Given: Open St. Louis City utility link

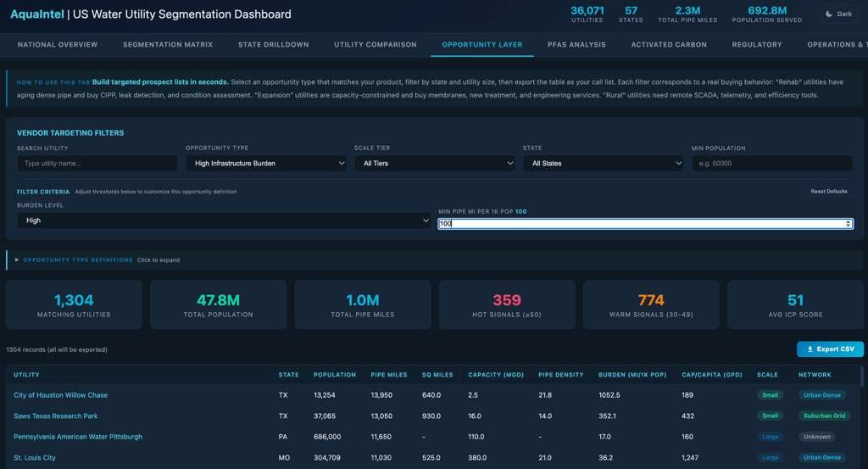Looking at the screenshot, I should [x=34, y=458].
